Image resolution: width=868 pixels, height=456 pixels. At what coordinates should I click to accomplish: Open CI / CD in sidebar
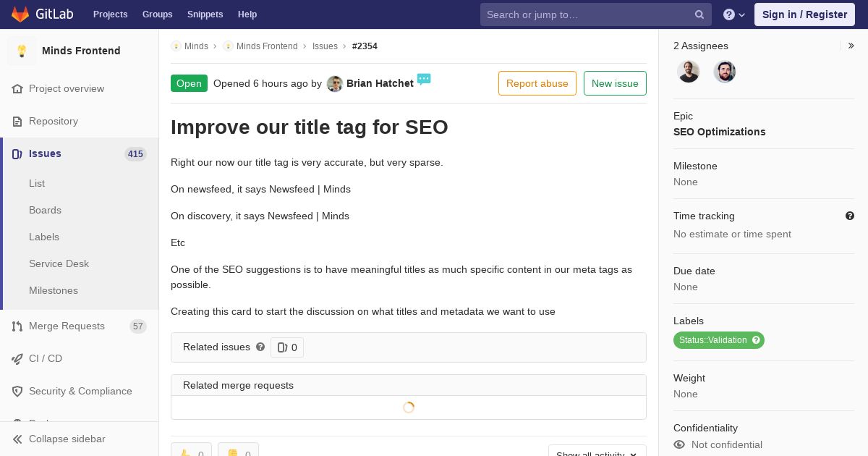pos(46,358)
